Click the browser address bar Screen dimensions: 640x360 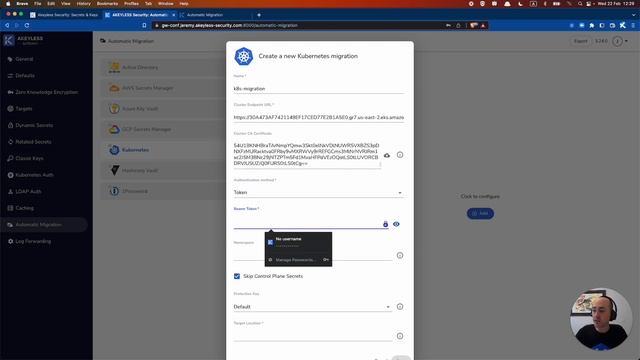coord(302,25)
